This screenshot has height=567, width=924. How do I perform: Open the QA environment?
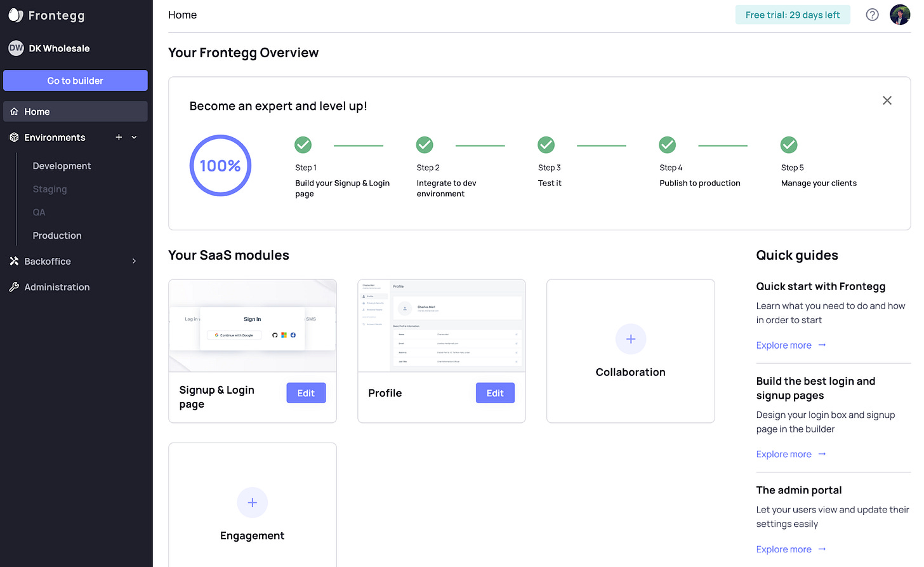[x=39, y=212]
